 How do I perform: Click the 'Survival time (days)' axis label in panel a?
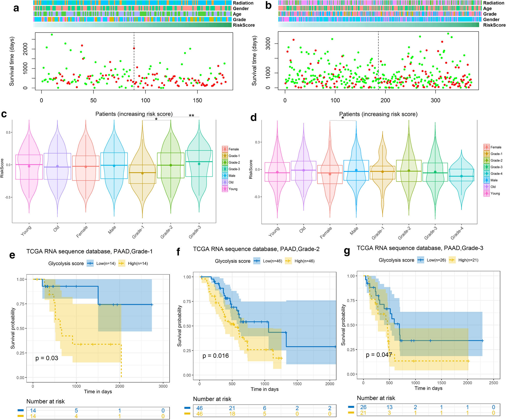[x=12, y=61]
